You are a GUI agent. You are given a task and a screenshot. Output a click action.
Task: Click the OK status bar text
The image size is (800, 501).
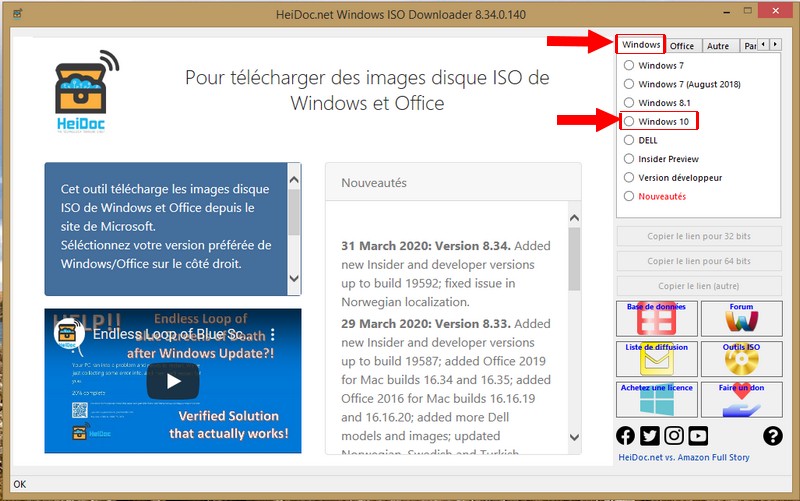point(20,484)
